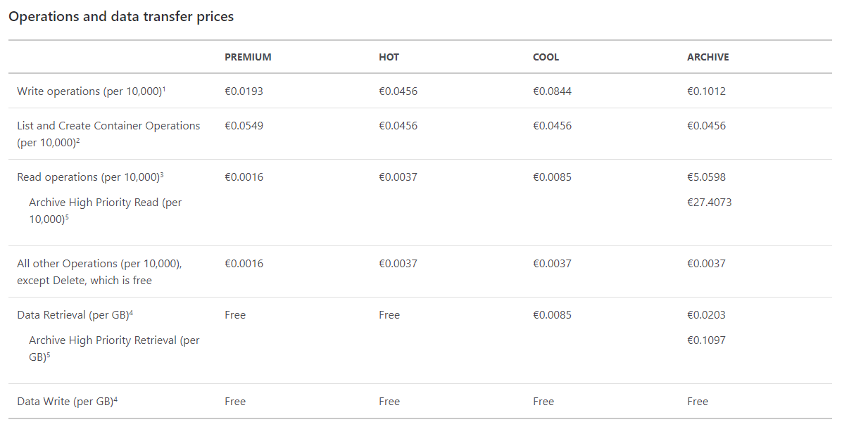Viewport: 868px width, 422px height.
Task: Click the Data Write (per GB) label
Action: (x=67, y=401)
